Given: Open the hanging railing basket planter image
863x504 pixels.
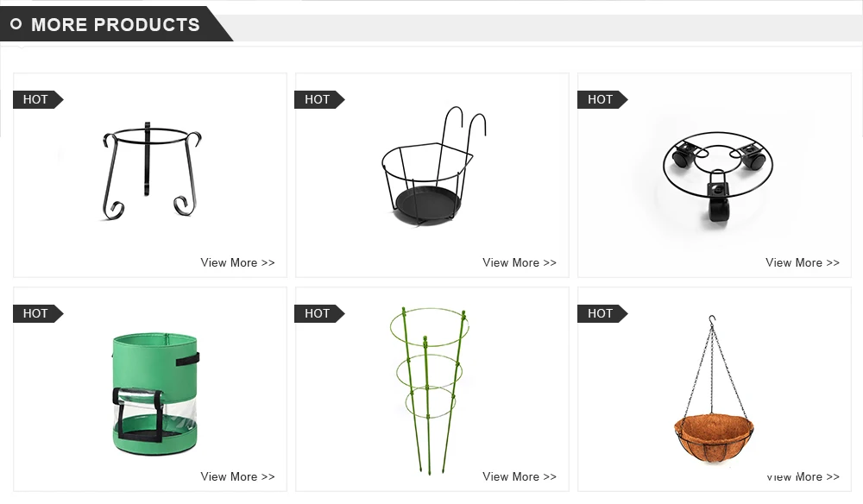Looking at the screenshot, I should (x=434, y=167).
